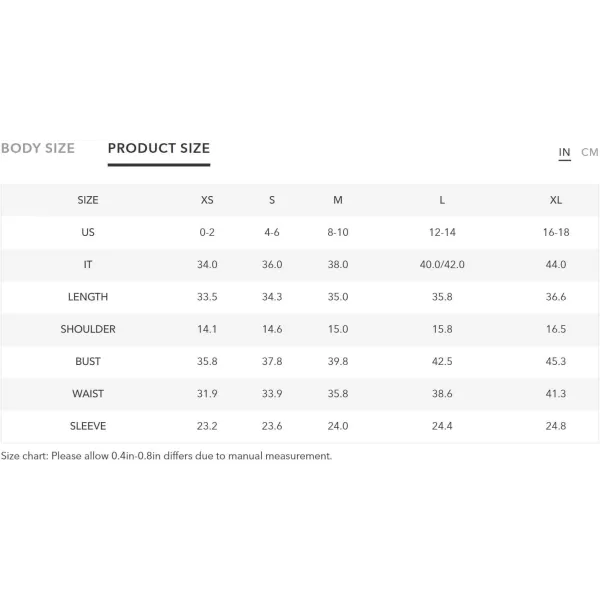Image resolution: width=600 pixels, height=600 pixels.
Task: Click the L column header
Action: (442, 200)
